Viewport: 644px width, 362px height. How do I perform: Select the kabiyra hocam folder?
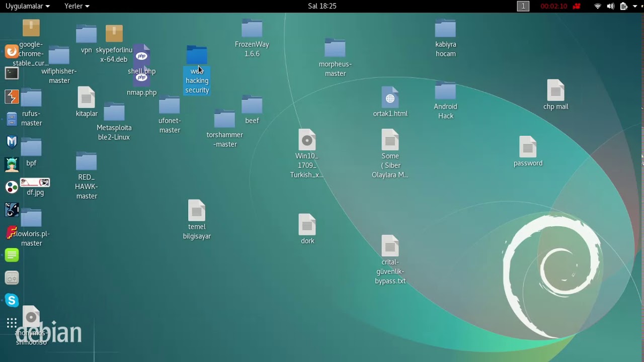click(x=445, y=29)
